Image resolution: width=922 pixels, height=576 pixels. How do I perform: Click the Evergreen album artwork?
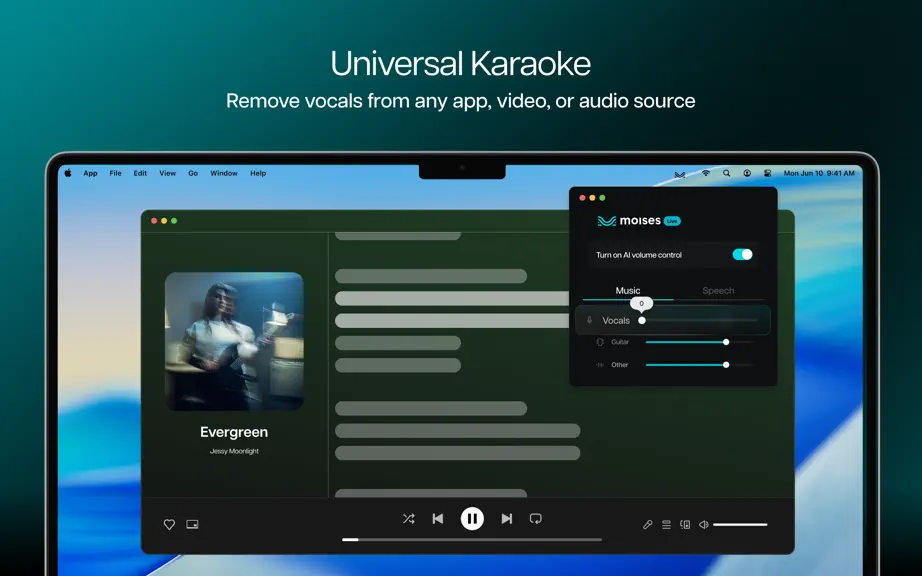(234, 341)
